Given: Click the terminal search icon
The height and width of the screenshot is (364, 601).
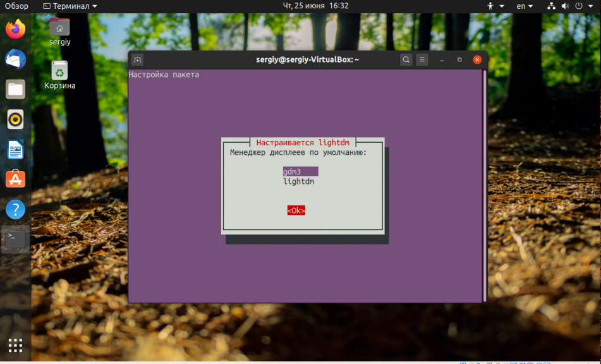Looking at the screenshot, I should pyautogui.click(x=406, y=60).
